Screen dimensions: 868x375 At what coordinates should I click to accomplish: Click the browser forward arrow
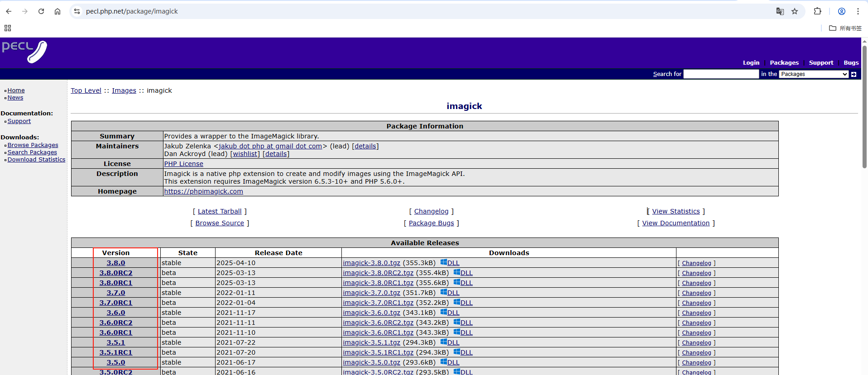(25, 11)
